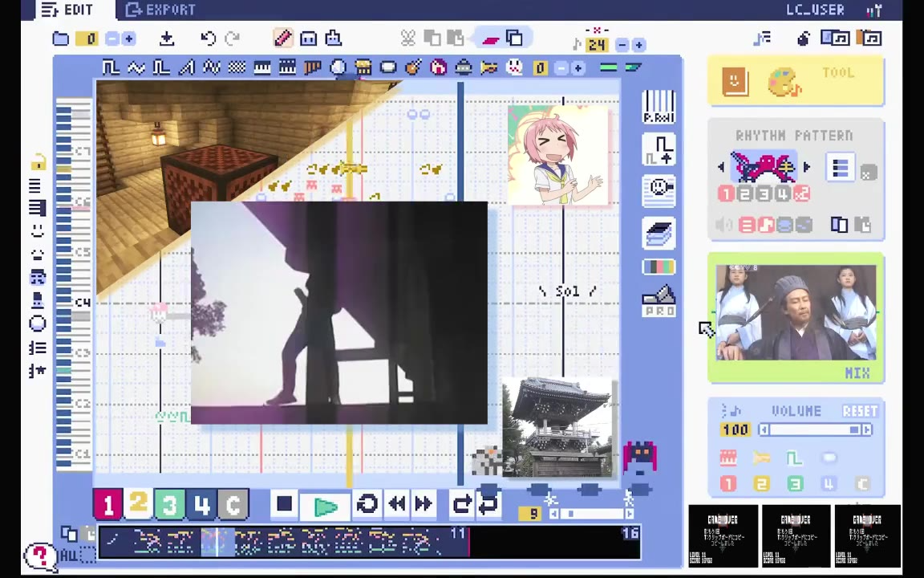
Task: Switch to the EXPORT tab
Action: [160, 10]
